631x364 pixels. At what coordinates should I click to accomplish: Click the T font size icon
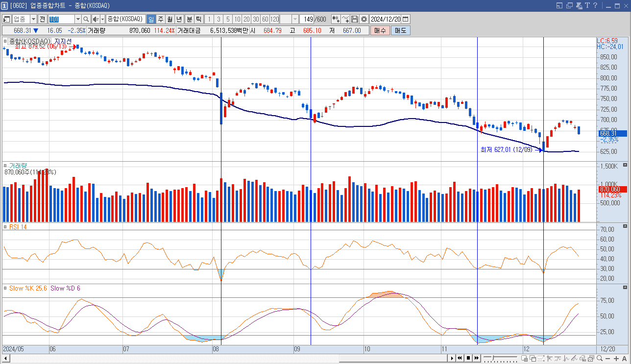(x=587, y=6)
